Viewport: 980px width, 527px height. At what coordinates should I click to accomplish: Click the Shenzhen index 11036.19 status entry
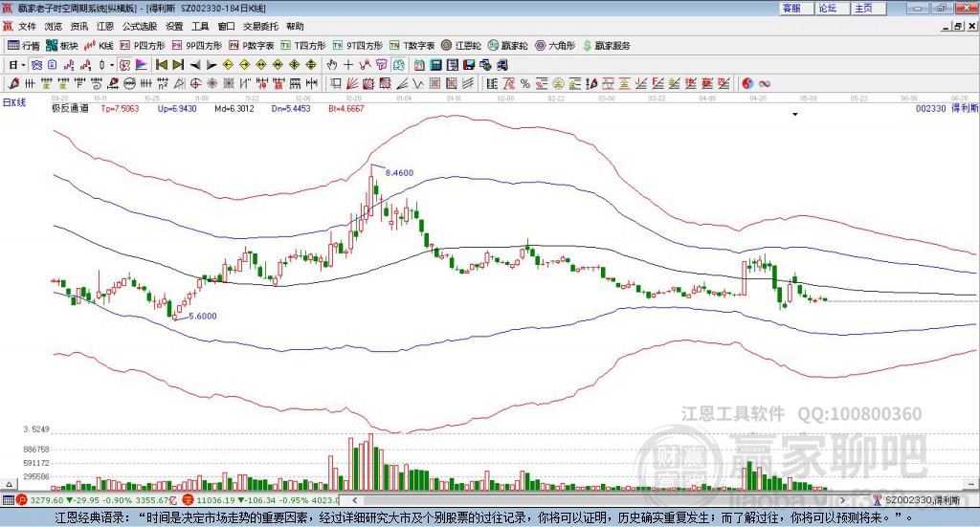click(262, 500)
